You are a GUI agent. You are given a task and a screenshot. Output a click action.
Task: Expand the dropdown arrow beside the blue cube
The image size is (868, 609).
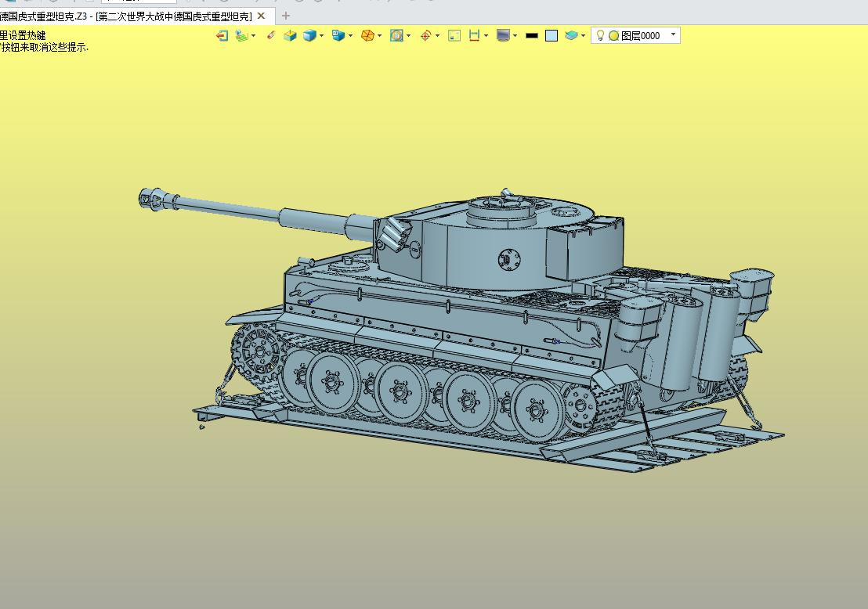click(x=322, y=35)
